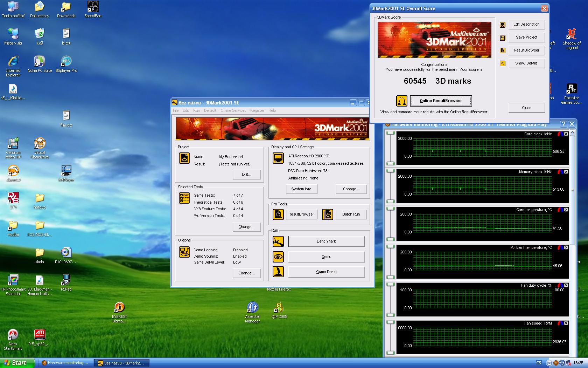Click scroll-up arrow in Hardware monitoring window
588x368 pixels.
(x=573, y=133)
